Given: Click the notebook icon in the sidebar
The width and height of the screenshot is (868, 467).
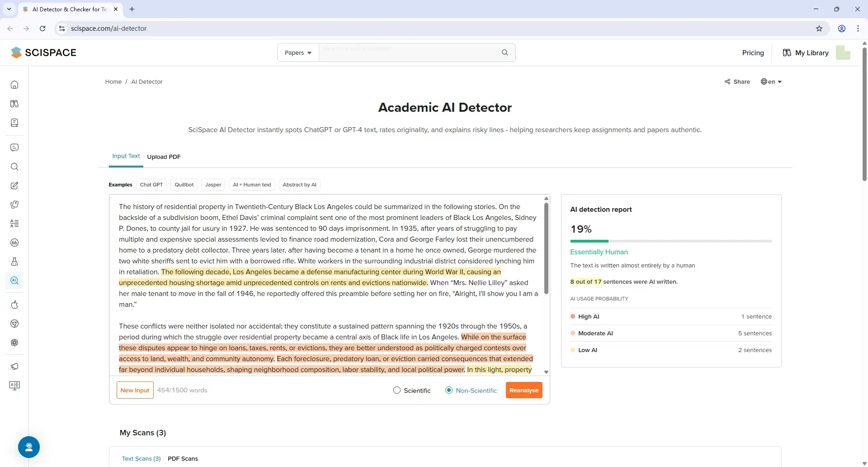Looking at the screenshot, I should pos(14,123).
